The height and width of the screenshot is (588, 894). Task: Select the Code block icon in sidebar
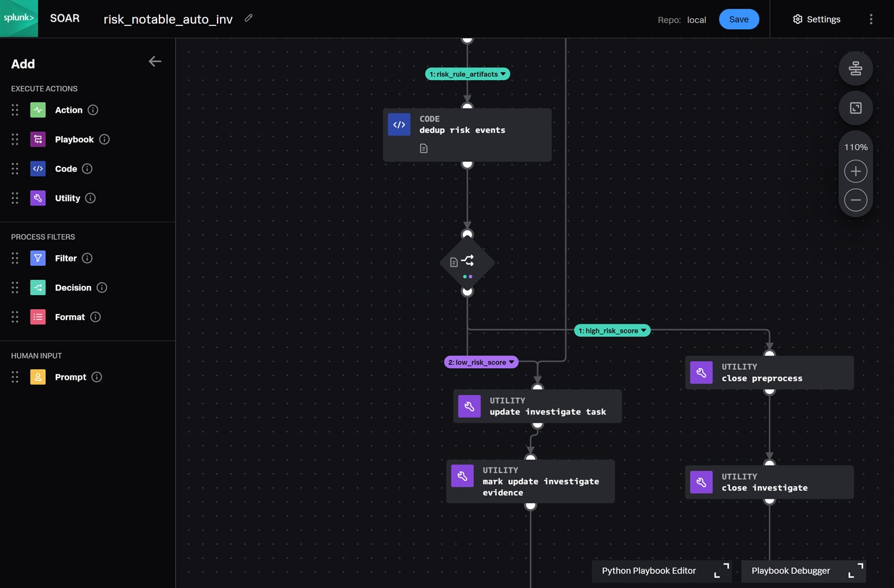[x=38, y=169]
